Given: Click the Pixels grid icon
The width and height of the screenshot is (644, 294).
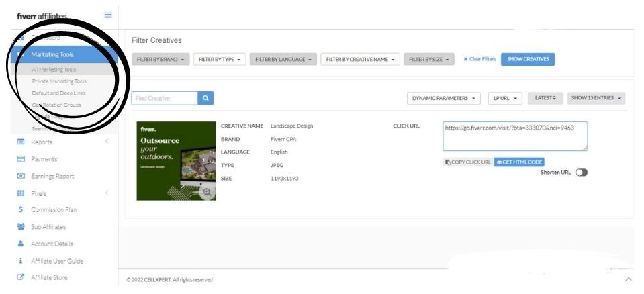Looking at the screenshot, I should coord(21,193).
